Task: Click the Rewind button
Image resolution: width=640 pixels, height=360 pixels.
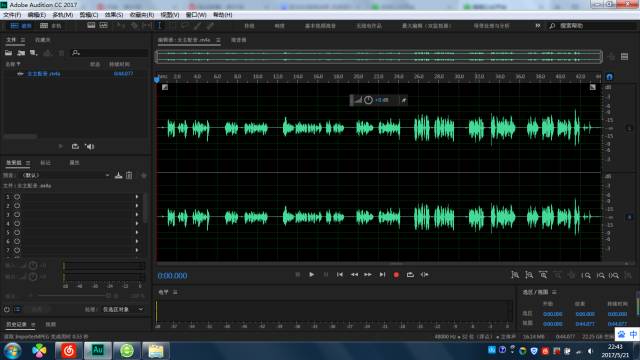Action: coord(354,275)
